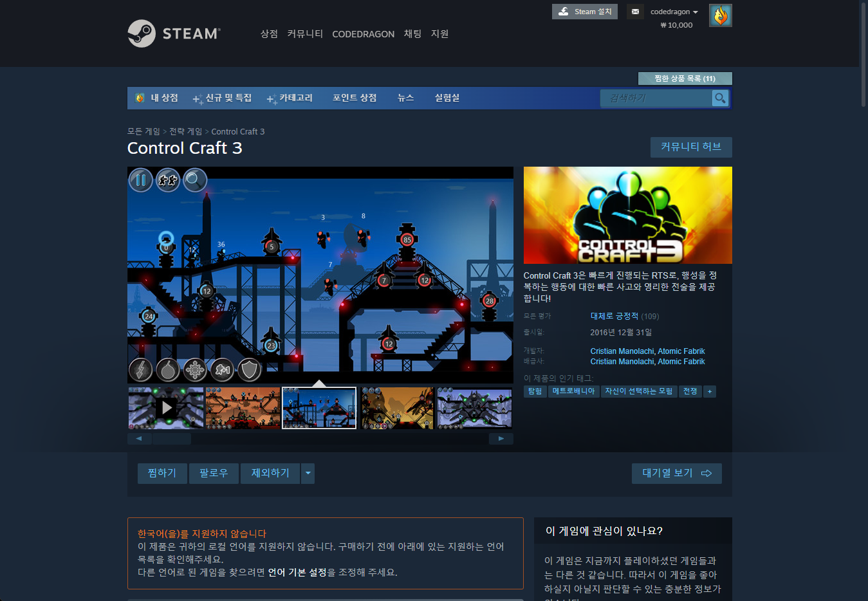Click the Steam 설치 download icon
868x601 pixels.
[x=563, y=12]
